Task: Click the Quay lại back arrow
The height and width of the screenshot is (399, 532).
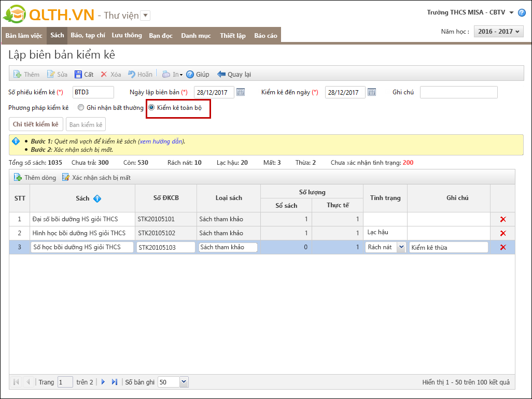Action: coord(221,74)
